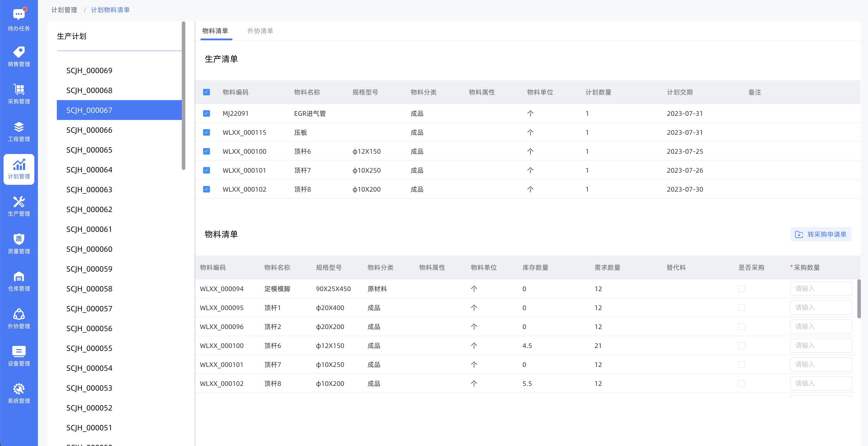Click 原材料 category cell

tap(377, 289)
